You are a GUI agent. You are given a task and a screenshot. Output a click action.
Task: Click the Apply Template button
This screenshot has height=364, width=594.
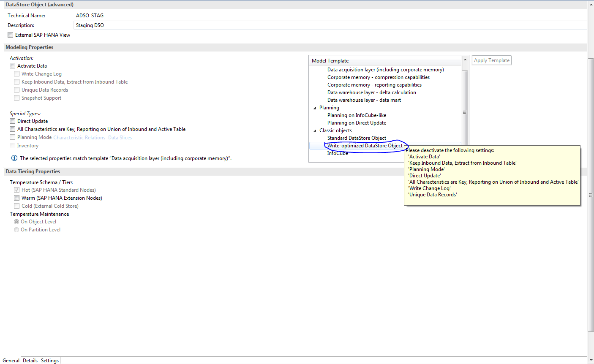[491, 60]
